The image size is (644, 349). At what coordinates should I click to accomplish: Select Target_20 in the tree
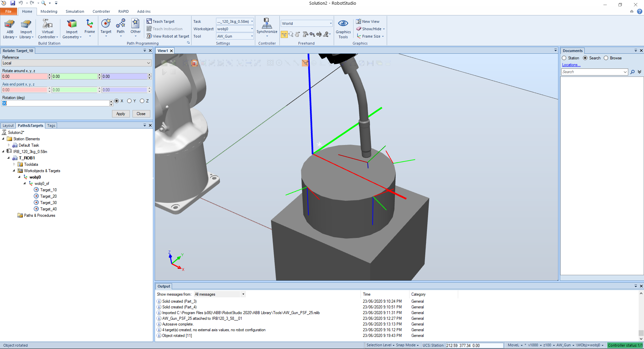(x=48, y=196)
